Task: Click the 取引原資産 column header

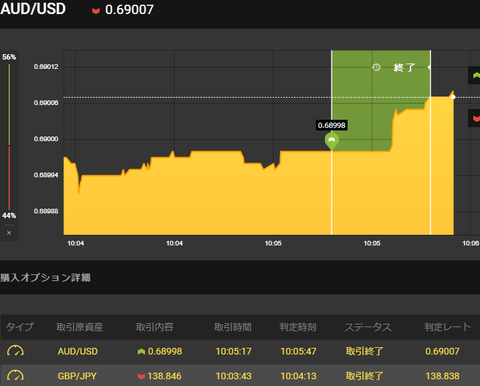Action: [x=80, y=327]
